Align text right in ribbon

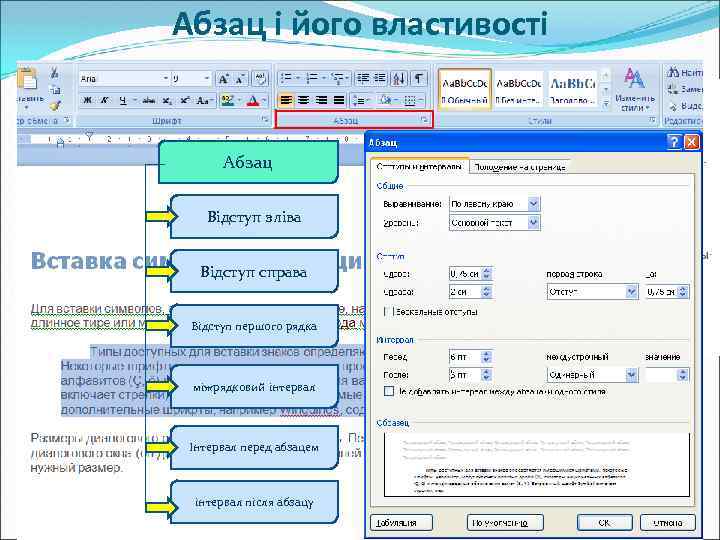point(321,100)
